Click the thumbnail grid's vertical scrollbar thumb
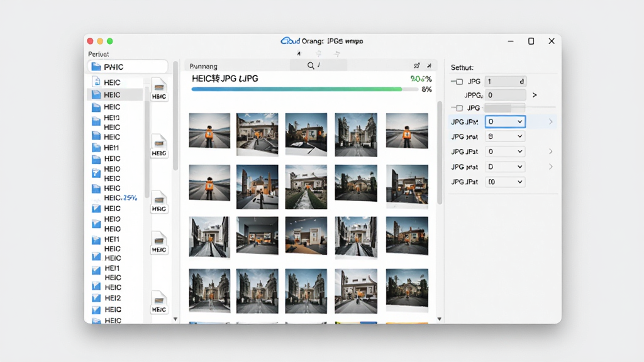644x362 pixels. pyautogui.click(x=440, y=152)
